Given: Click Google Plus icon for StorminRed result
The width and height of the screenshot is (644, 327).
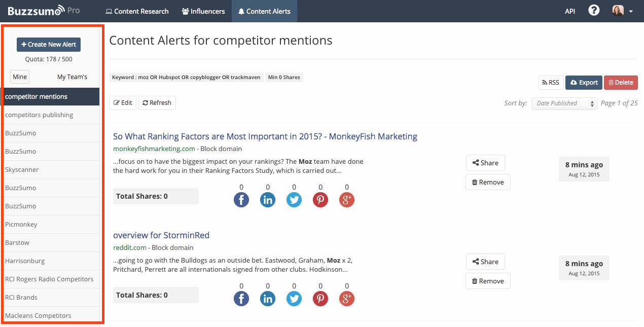Looking at the screenshot, I should coord(347,299).
